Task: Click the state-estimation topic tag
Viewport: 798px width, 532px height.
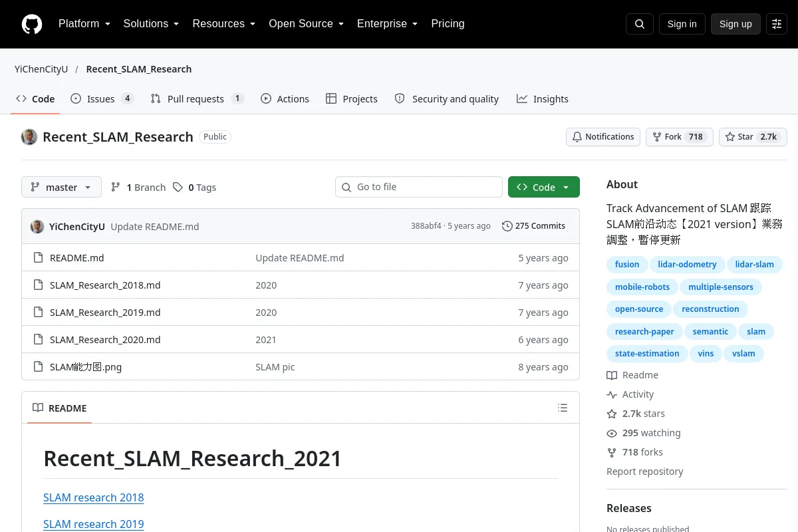Action: click(x=647, y=354)
